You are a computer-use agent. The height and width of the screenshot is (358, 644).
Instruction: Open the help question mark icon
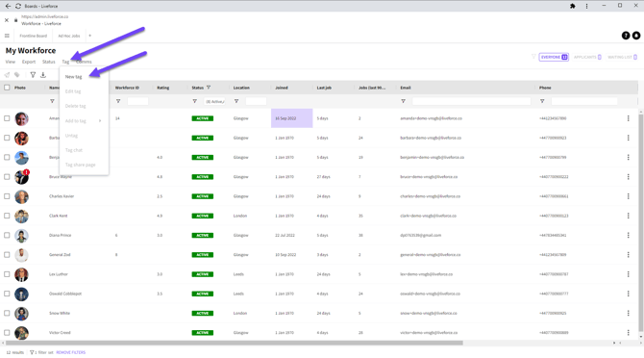(x=626, y=36)
